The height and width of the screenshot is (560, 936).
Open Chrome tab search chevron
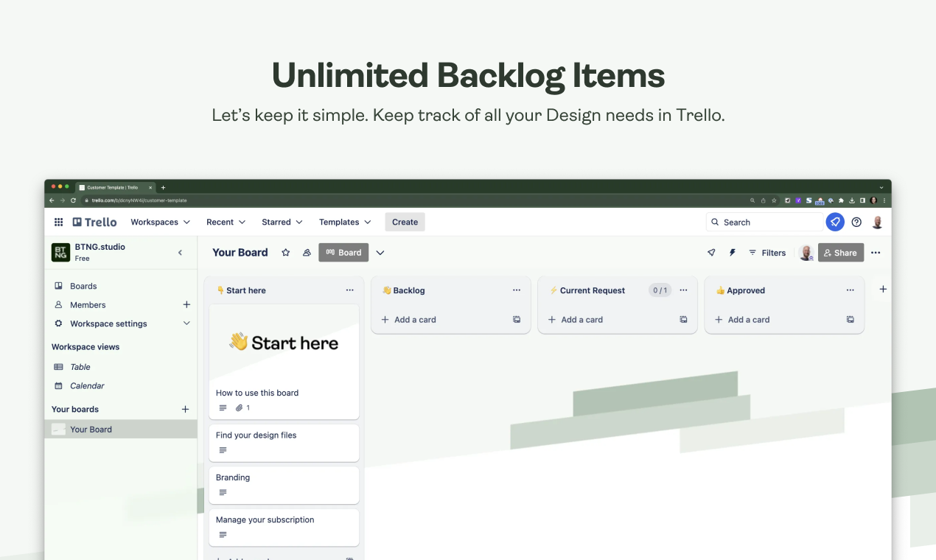click(881, 187)
